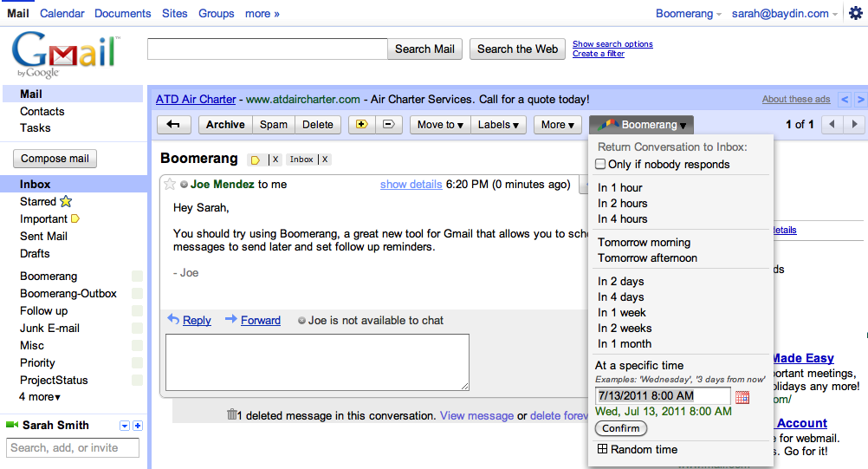Click the Compose mail button

point(55,159)
